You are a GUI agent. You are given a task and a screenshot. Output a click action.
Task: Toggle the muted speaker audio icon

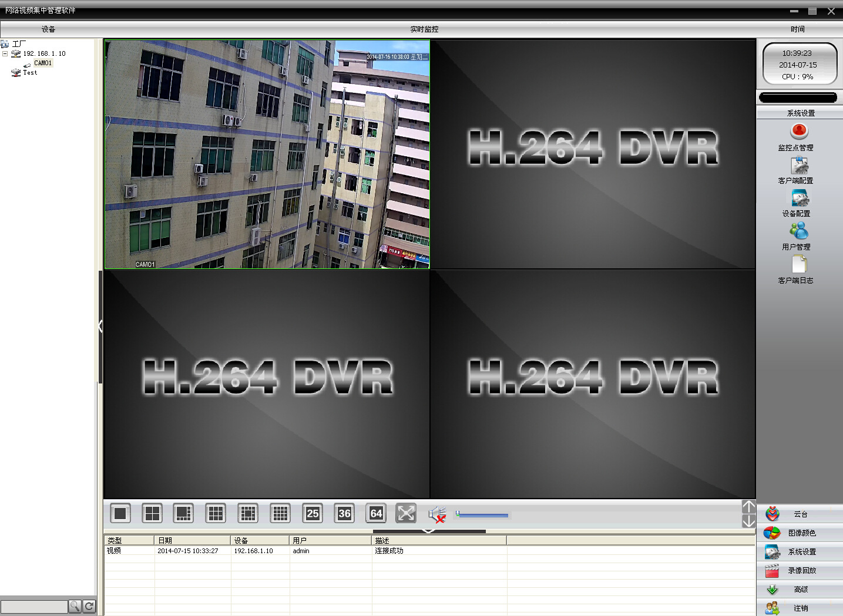(x=437, y=514)
